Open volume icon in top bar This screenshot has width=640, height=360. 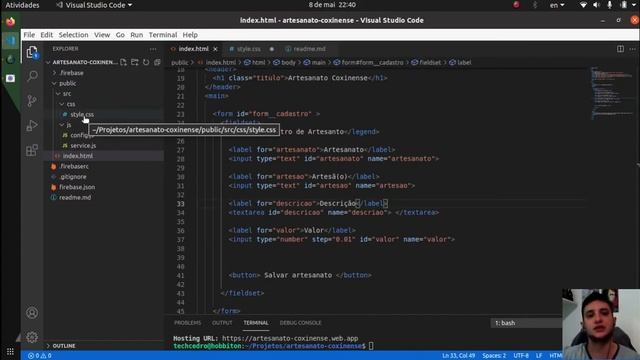[596, 5]
